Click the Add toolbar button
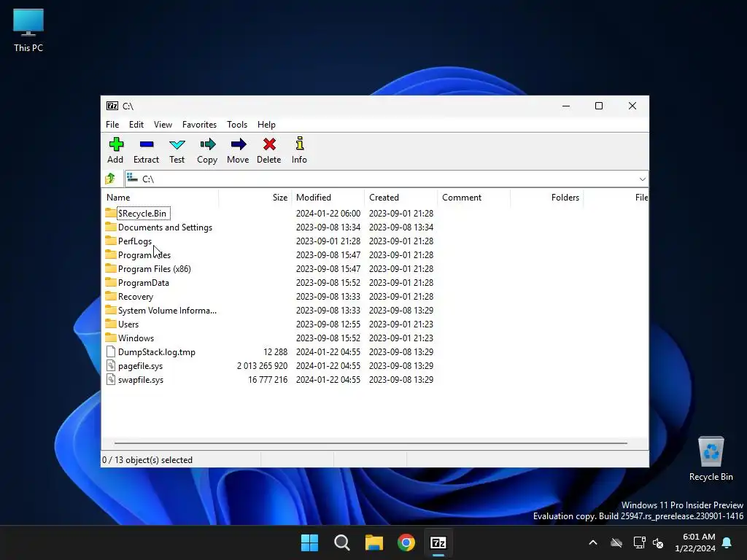 tap(115, 150)
